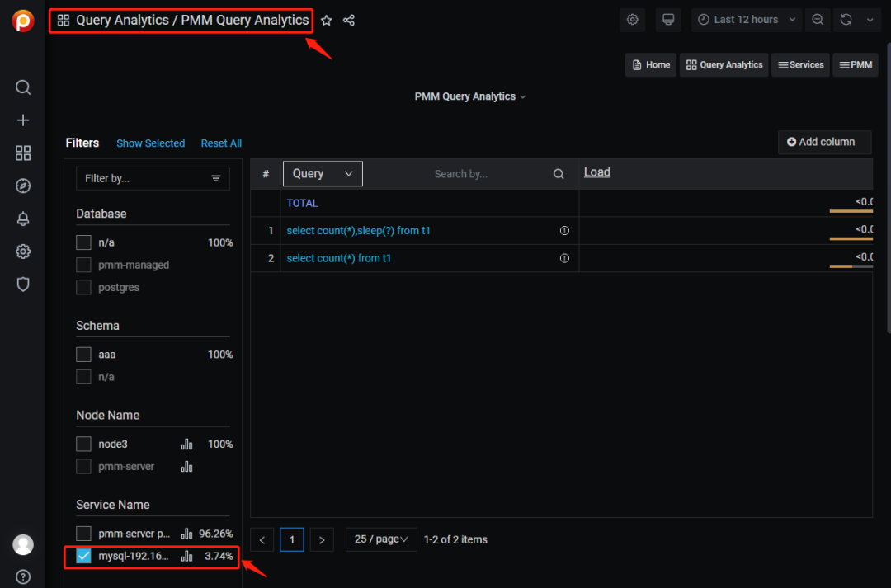Click Reset All filters link
This screenshot has width=891, height=588.
[221, 143]
